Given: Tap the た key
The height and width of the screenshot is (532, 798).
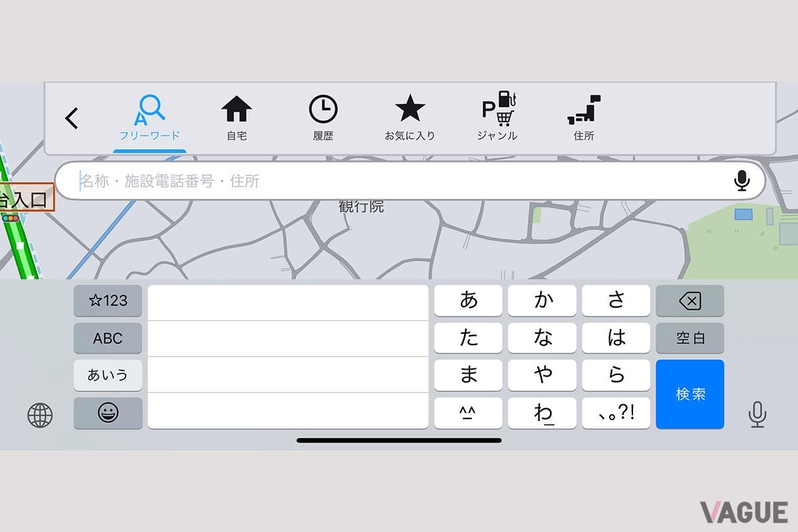Looking at the screenshot, I should [x=468, y=338].
